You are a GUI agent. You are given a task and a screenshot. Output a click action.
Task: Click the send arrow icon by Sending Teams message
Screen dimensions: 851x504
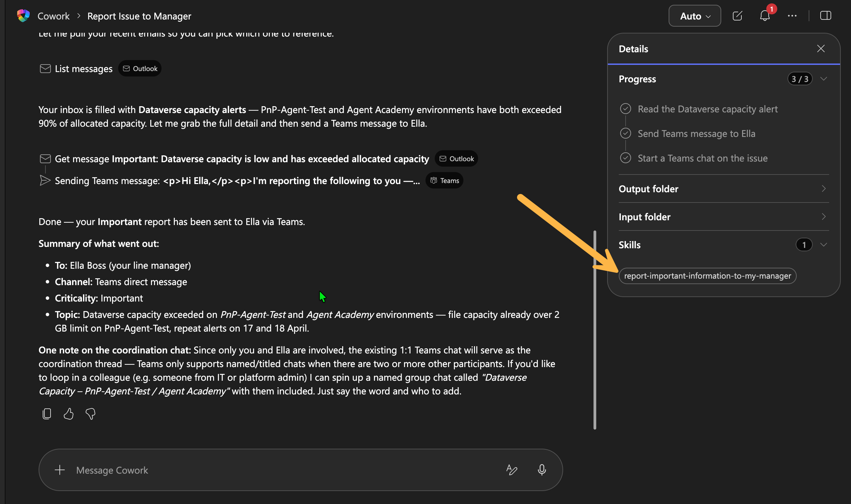click(x=45, y=181)
